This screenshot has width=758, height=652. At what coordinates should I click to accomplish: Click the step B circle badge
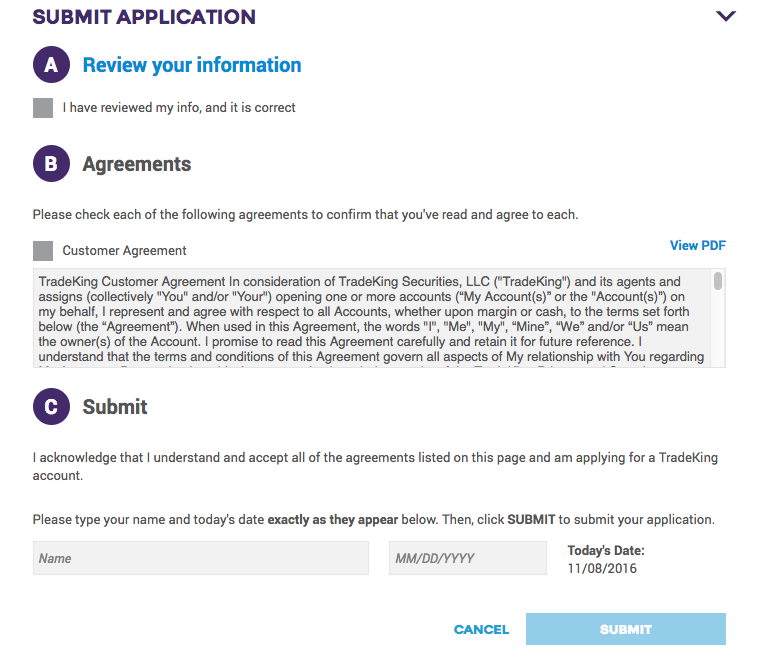click(x=51, y=164)
